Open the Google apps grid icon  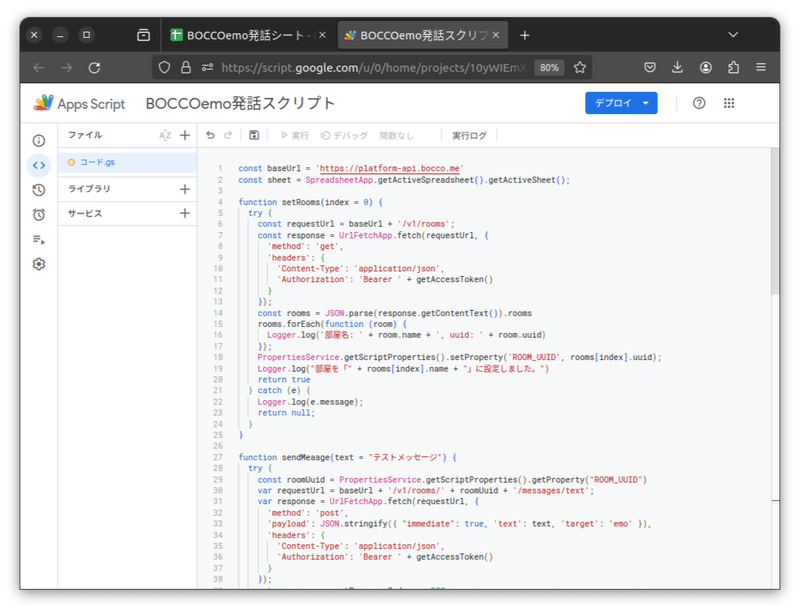[x=729, y=103]
